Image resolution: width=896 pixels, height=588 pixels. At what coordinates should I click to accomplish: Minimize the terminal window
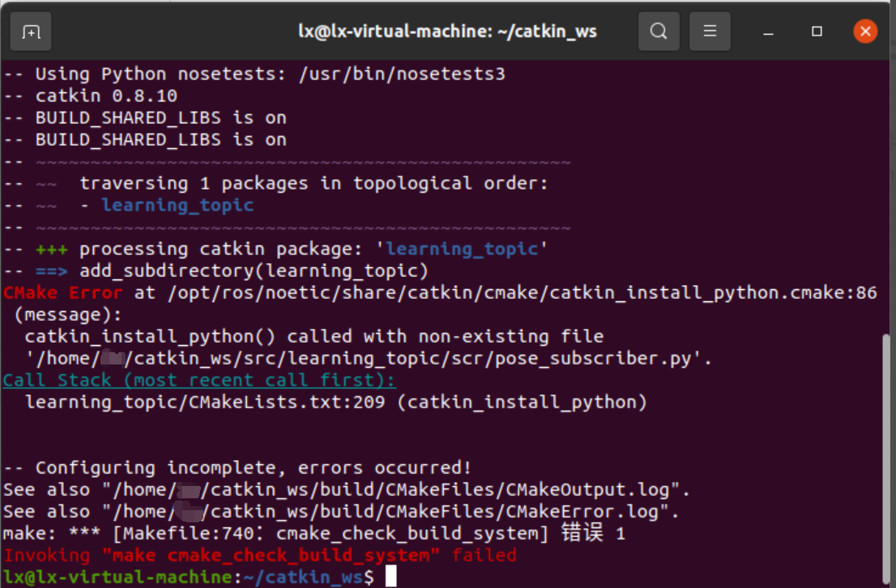click(768, 32)
